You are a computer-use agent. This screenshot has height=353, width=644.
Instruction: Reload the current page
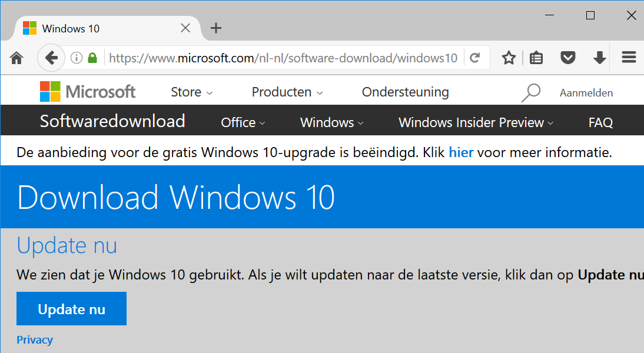(x=474, y=57)
